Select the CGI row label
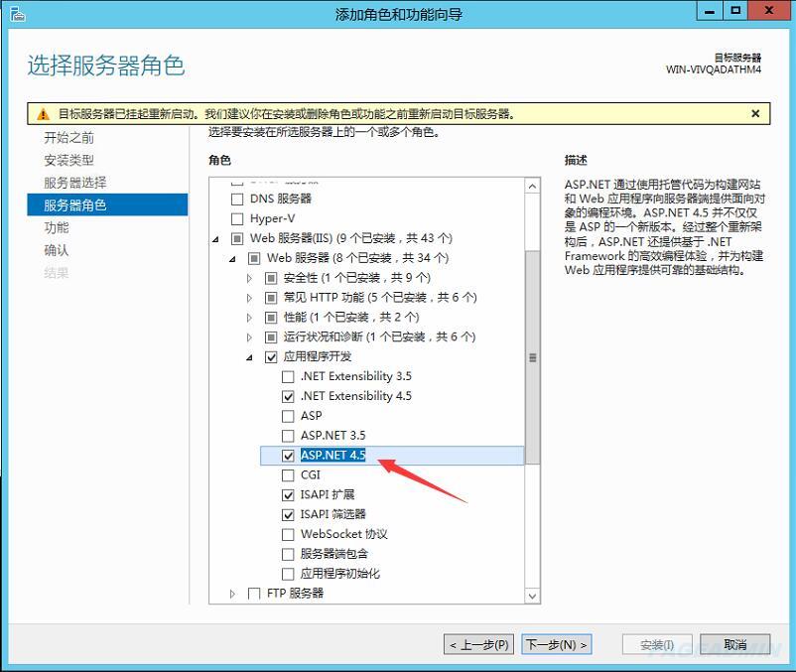Screen dimensions: 796x672 [311, 475]
